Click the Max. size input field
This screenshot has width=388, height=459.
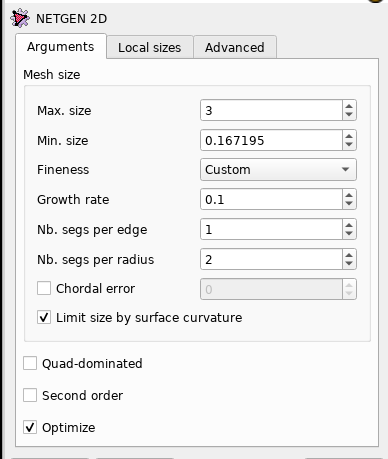coord(271,110)
